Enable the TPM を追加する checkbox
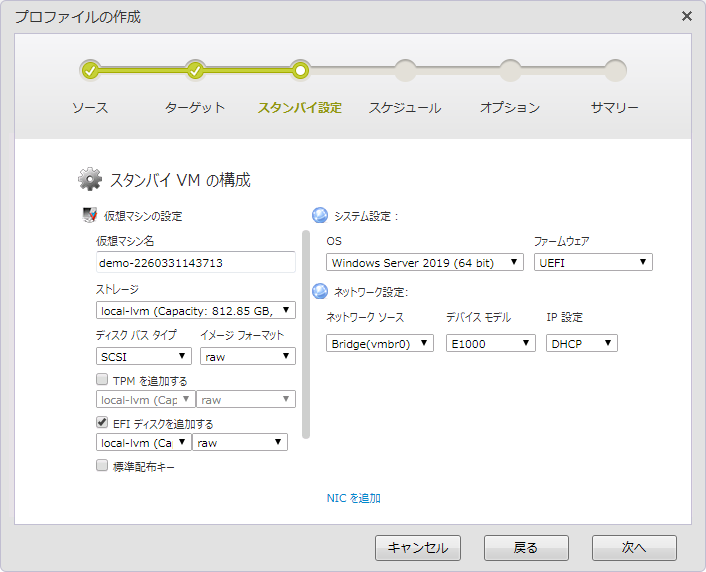Image resolution: width=706 pixels, height=572 pixels. coord(102,380)
